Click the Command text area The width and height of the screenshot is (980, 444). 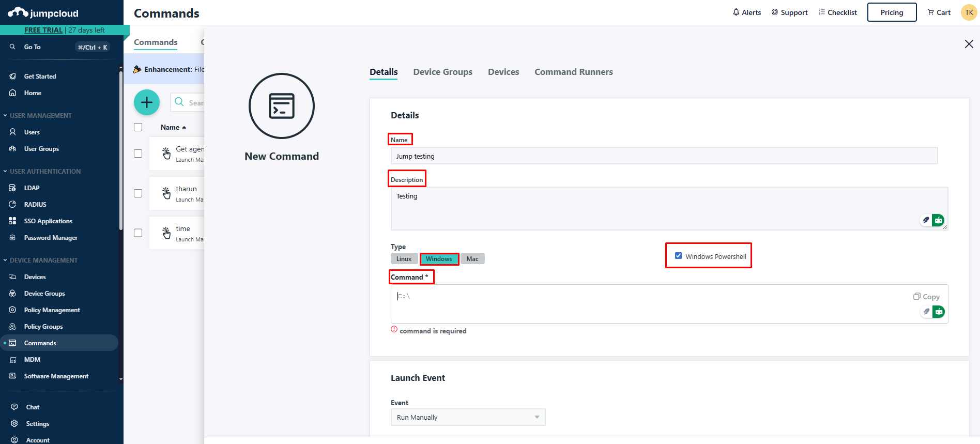pos(669,304)
